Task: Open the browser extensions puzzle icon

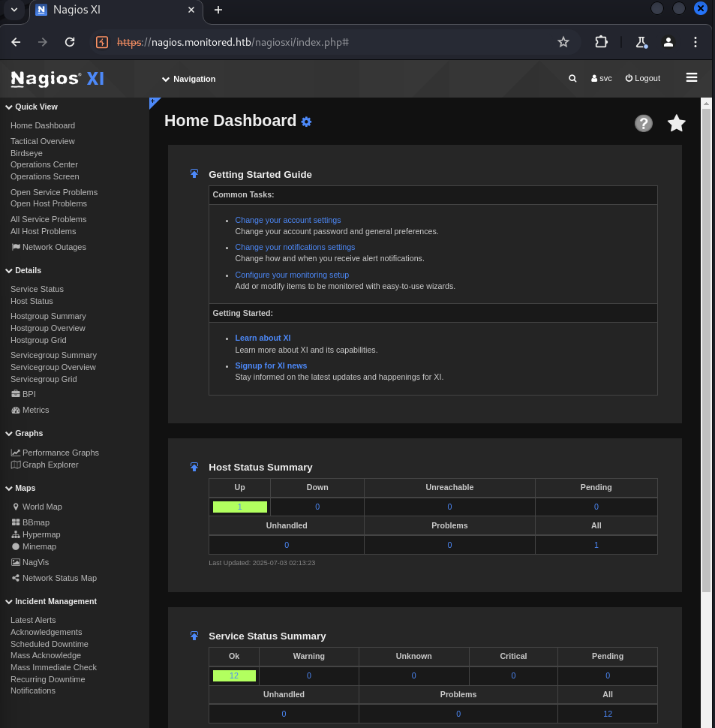Action: tap(601, 42)
